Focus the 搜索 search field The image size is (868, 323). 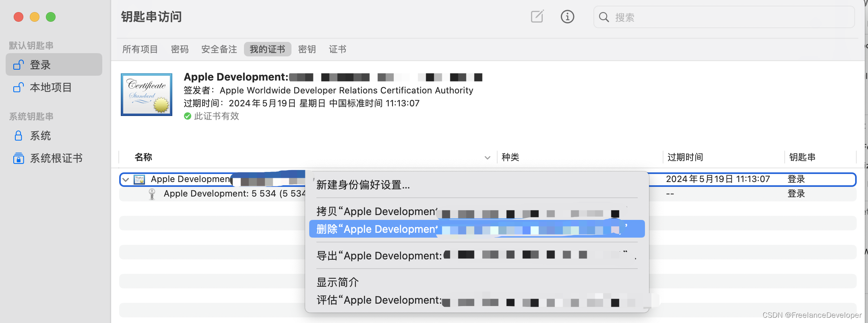pyautogui.click(x=724, y=17)
